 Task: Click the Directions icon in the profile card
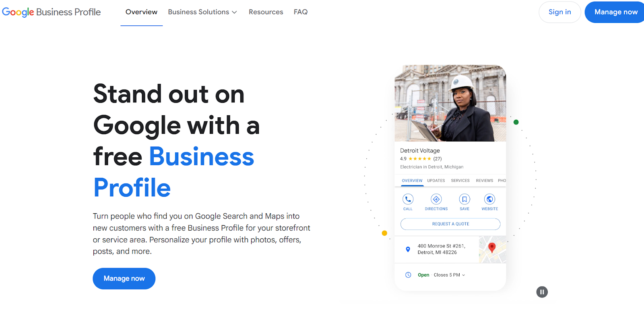[x=436, y=199]
